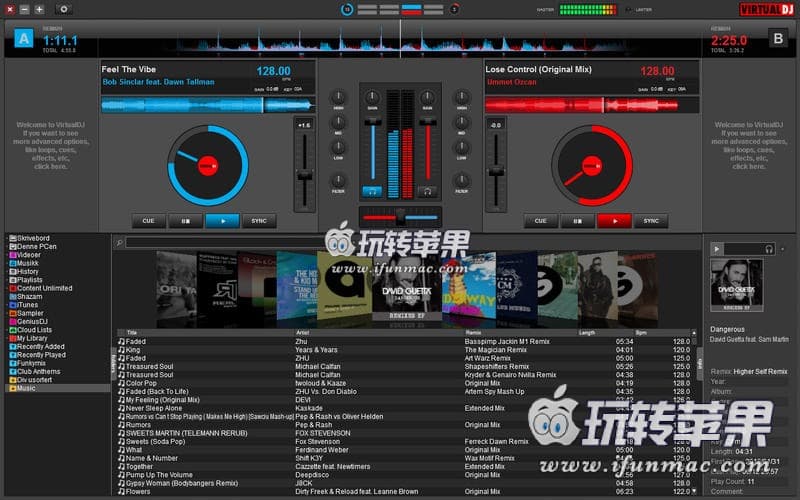This screenshot has height=500, width=800.
Task: Click the search magnifier icon
Action: pyautogui.click(x=119, y=242)
